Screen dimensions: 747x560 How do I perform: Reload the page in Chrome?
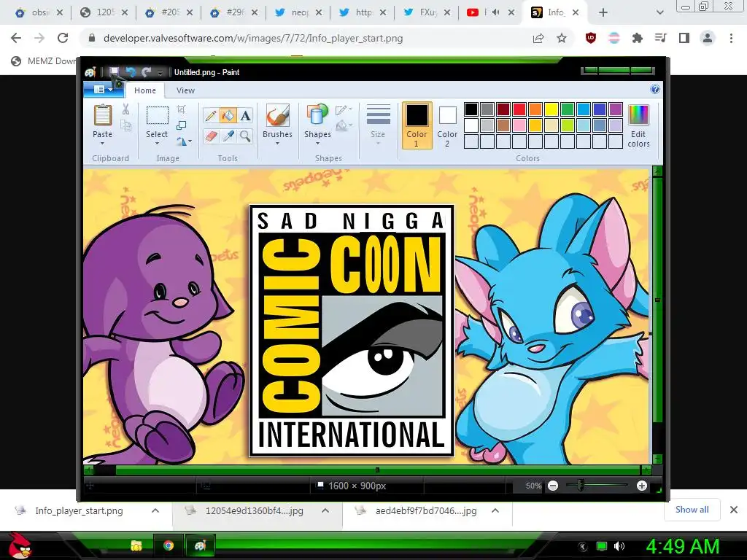point(63,38)
